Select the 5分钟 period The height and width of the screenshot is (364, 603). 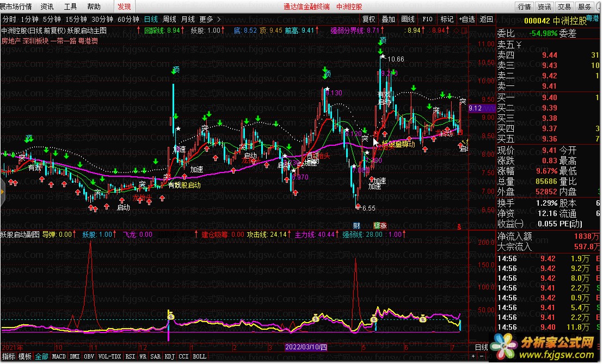tap(52, 19)
